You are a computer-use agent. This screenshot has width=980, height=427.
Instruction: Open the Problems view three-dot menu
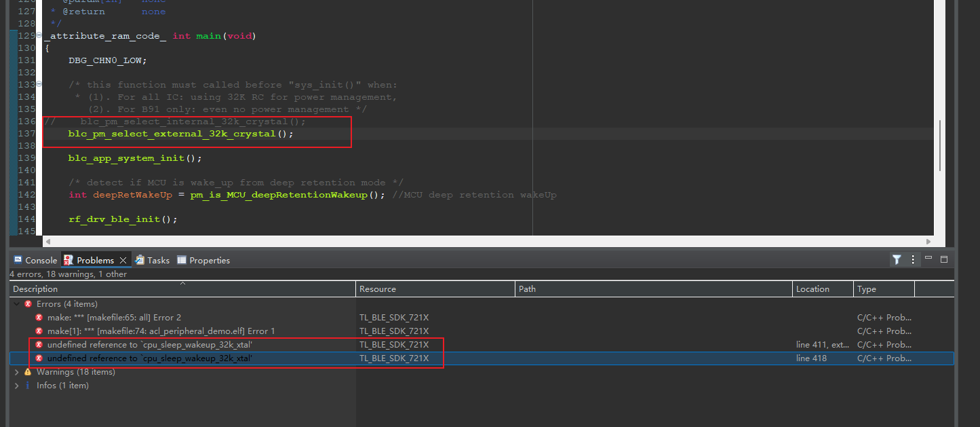tap(913, 259)
